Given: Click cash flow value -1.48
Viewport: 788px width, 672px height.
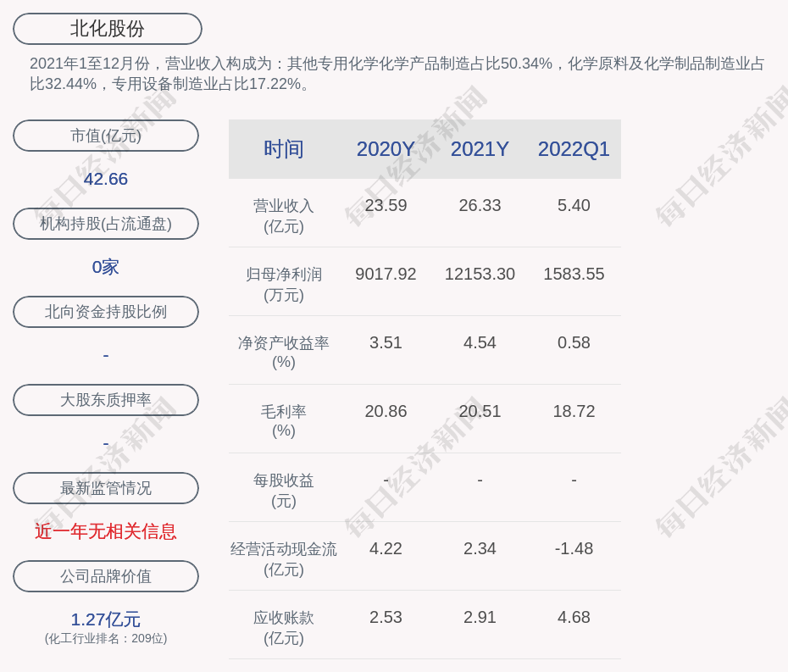Looking at the screenshot, I should pos(574,549).
